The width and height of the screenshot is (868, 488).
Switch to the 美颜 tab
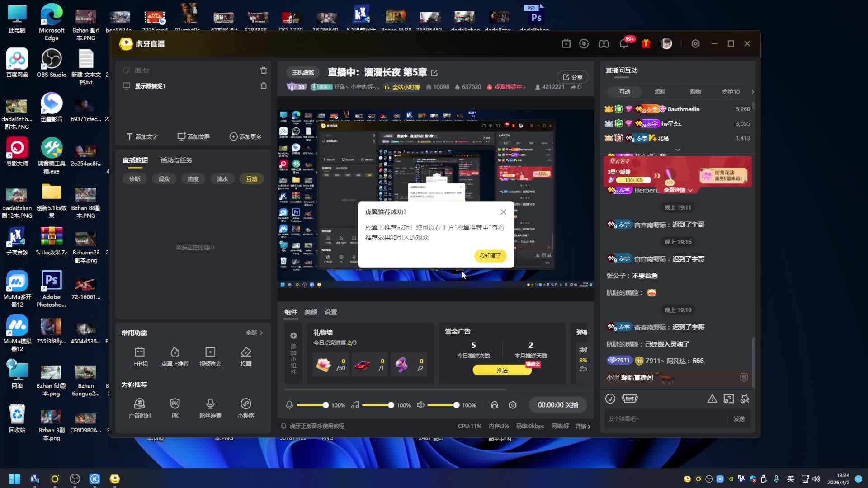[311, 312]
